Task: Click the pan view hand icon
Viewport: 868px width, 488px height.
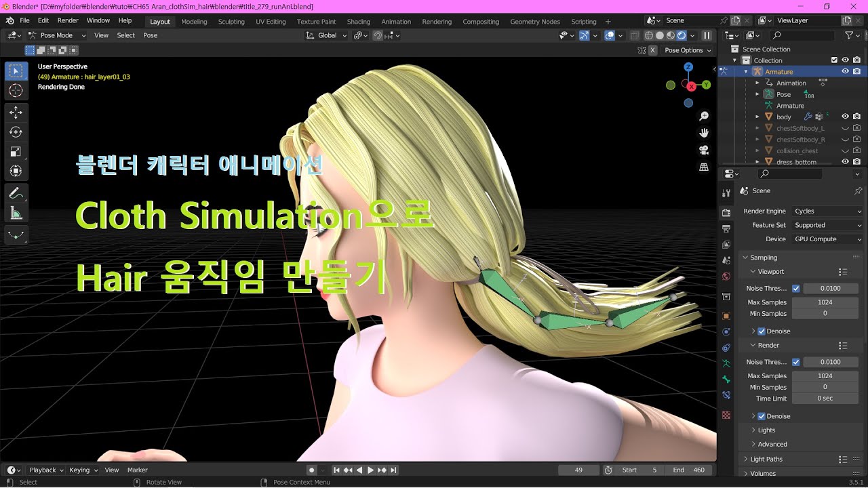Action: point(704,133)
